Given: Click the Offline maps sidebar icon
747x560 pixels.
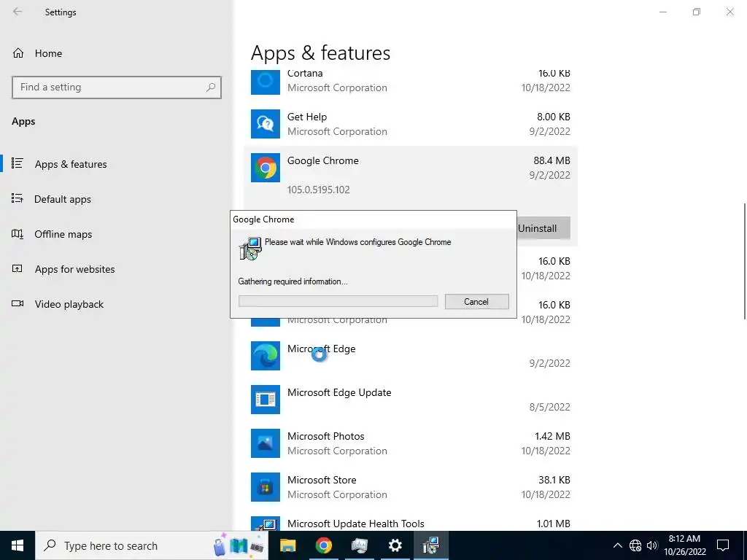Looking at the screenshot, I should pyautogui.click(x=18, y=234).
